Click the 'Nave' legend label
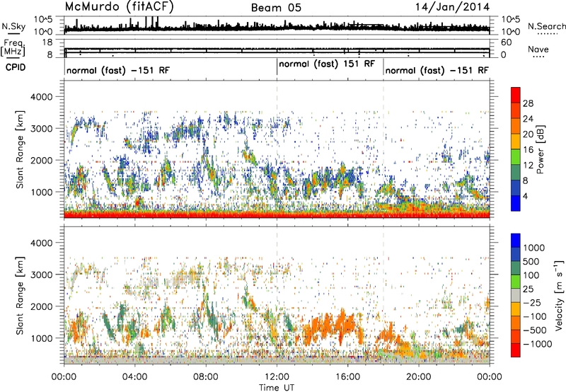 click(538, 49)
